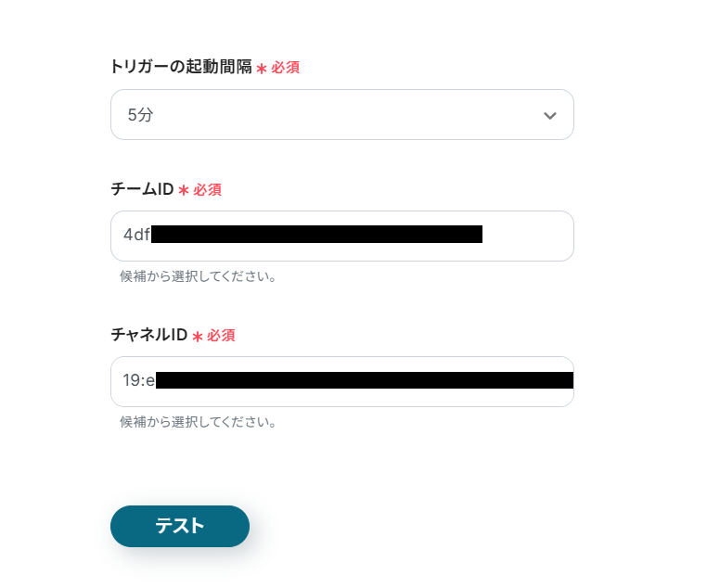Click the チャネルID label text
707x588 pixels.
point(149,335)
